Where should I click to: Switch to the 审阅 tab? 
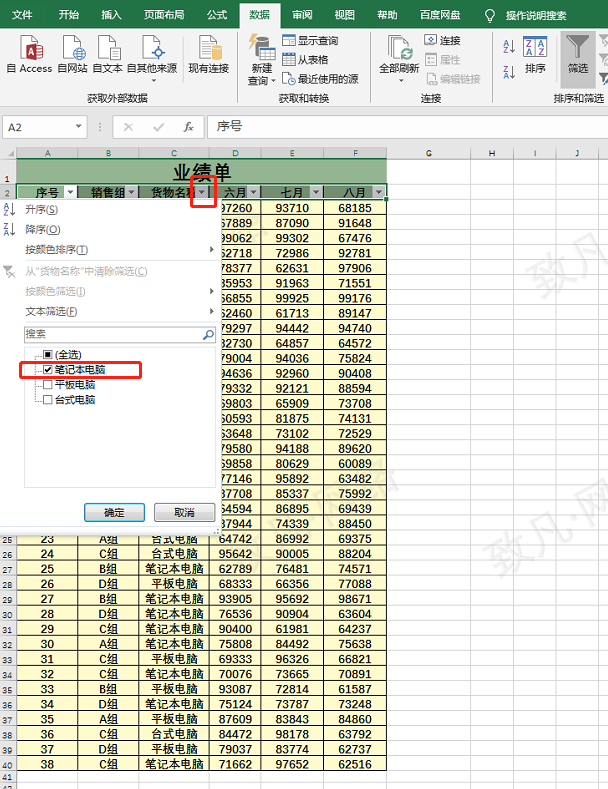[x=302, y=15]
